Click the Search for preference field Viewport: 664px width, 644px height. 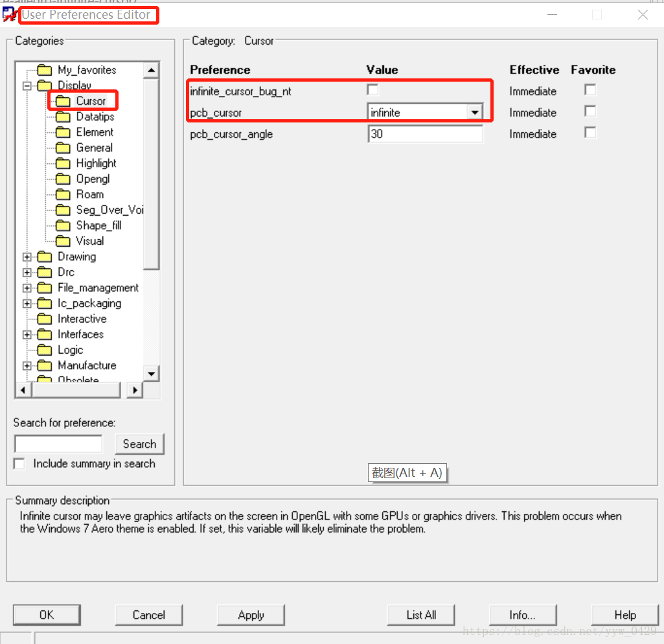pyautogui.click(x=58, y=444)
